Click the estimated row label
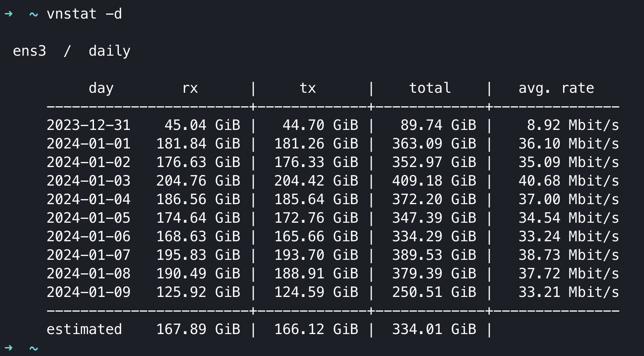Viewport: 644px width, 356px height. [x=84, y=329]
